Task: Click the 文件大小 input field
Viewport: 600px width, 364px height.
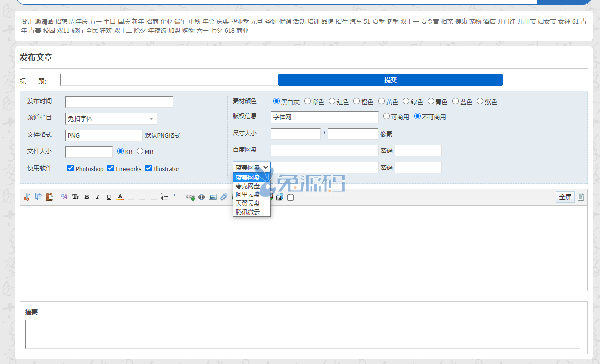Action: (x=89, y=152)
